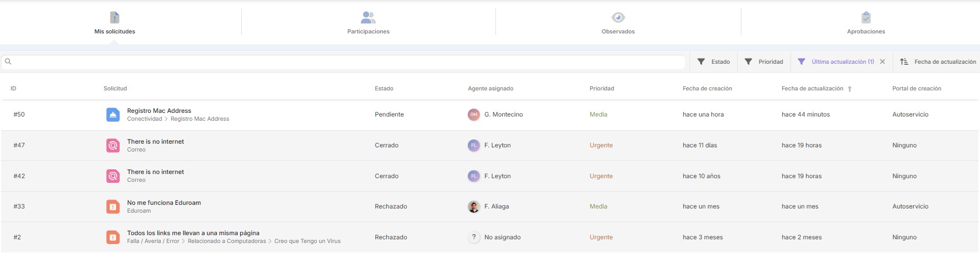Click the email icon for request #47

point(113,145)
